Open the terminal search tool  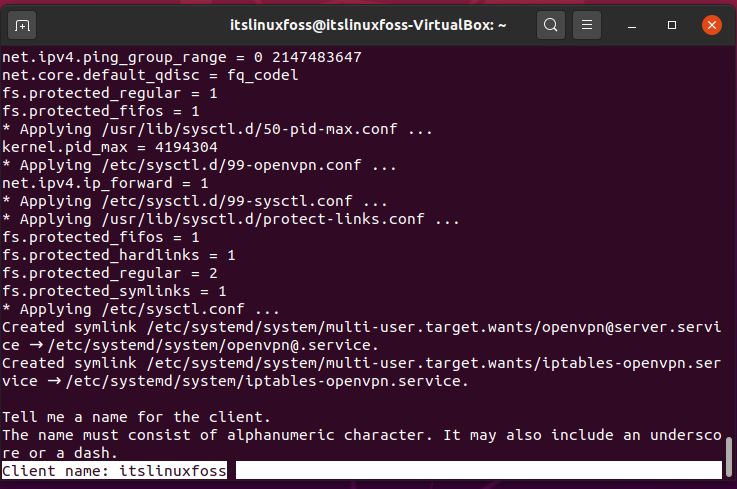click(x=551, y=25)
